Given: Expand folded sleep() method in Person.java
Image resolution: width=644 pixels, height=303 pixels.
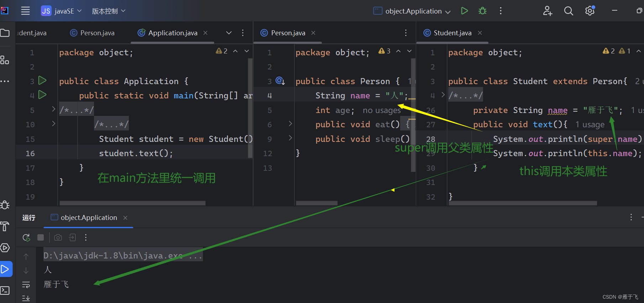Looking at the screenshot, I should [x=290, y=138].
